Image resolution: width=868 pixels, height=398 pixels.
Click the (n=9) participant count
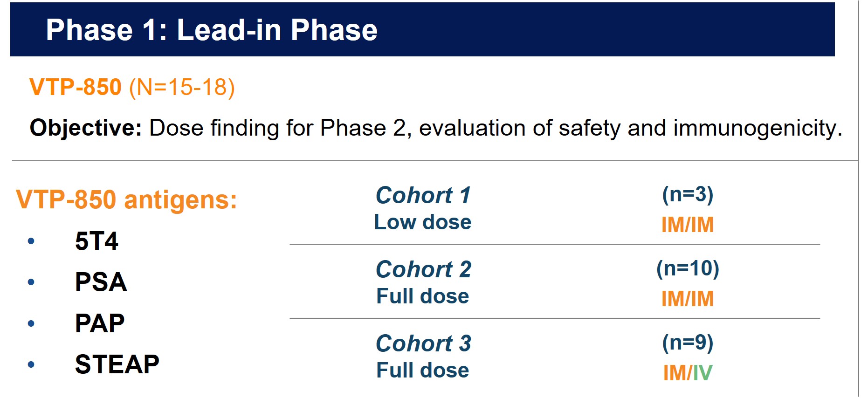(x=688, y=343)
